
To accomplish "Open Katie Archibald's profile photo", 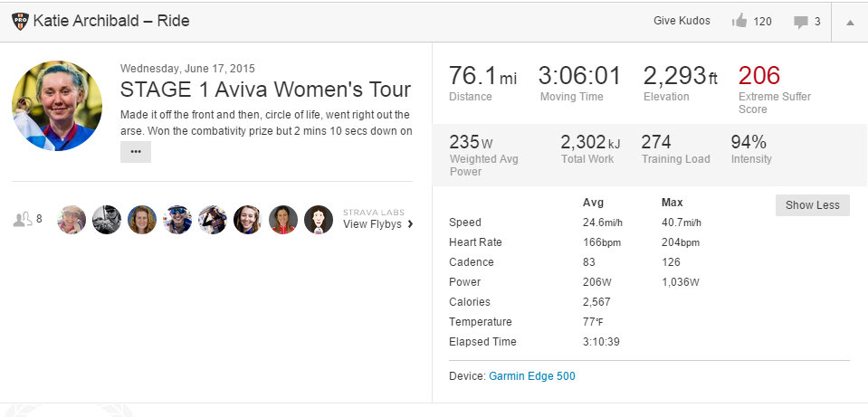I will pyautogui.click(x=57, y=106).
